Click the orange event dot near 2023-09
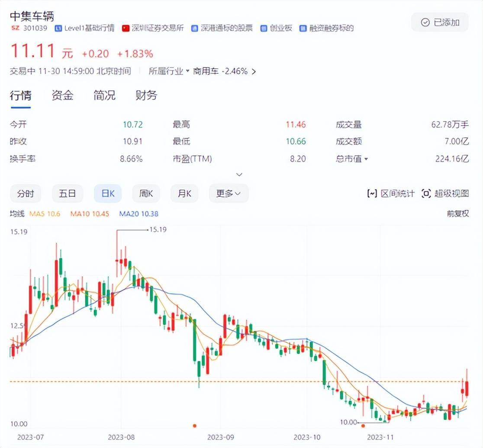The width and height of the screenshot is (483, 448). 194,426
